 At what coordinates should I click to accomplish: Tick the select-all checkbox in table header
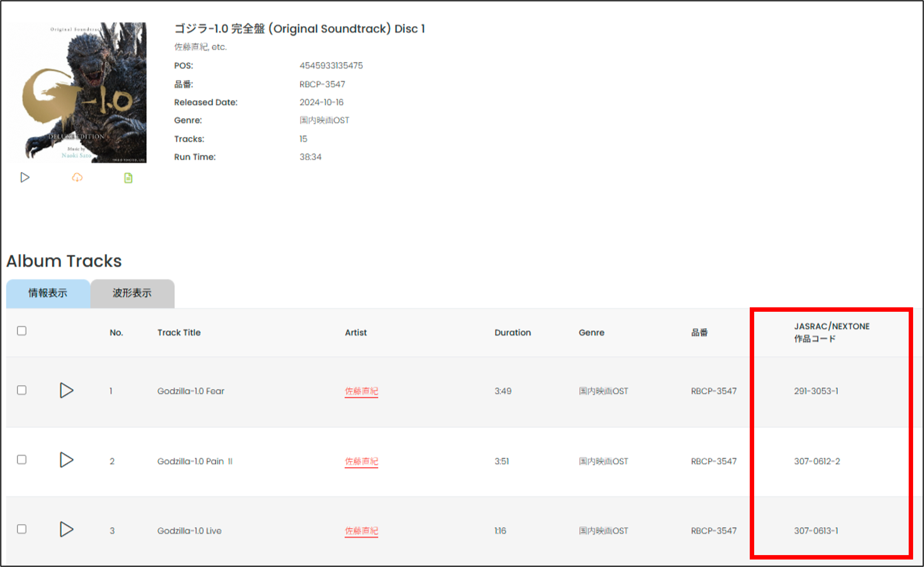tap(22, 331)
